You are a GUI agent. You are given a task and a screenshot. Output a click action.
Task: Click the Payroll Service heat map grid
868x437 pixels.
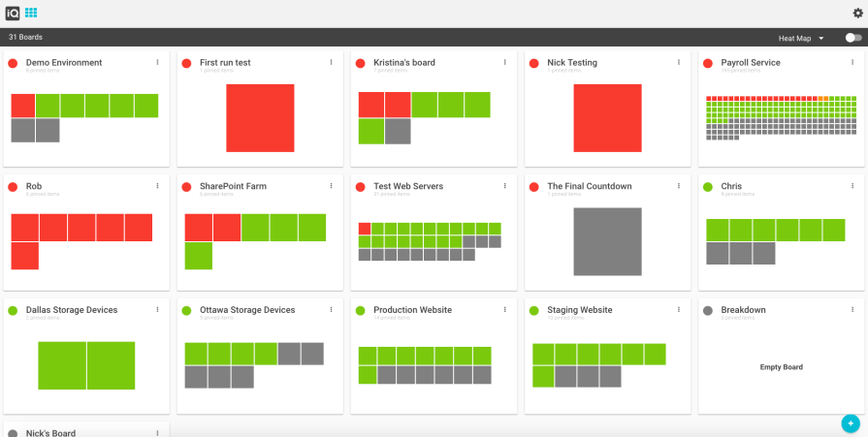tap(782, 118)
